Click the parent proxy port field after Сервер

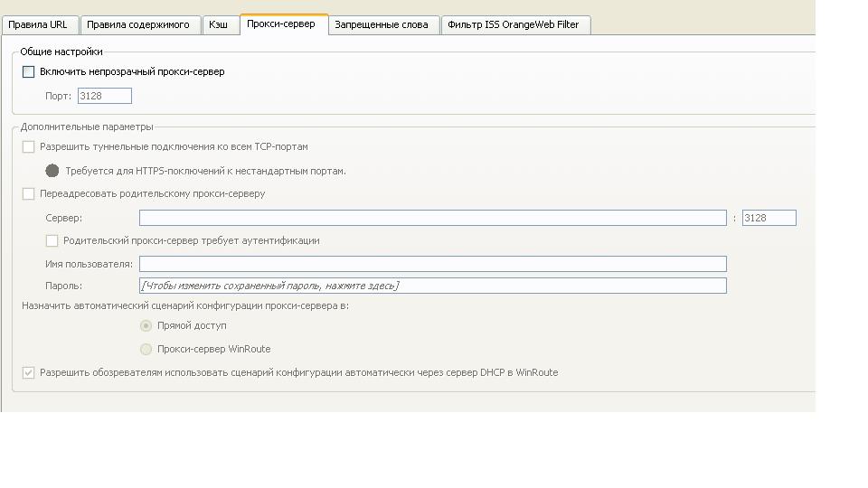click(x=769, y=218)
